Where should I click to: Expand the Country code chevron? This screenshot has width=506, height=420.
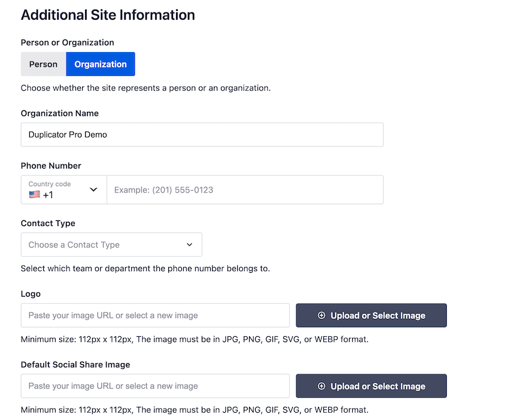(x=93, y=190)
